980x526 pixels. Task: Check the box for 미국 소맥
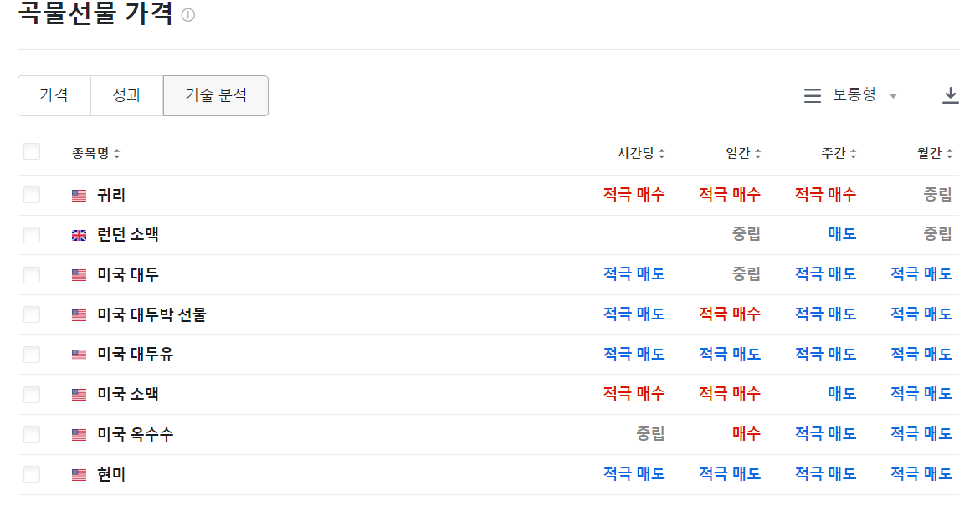[32, 395]
